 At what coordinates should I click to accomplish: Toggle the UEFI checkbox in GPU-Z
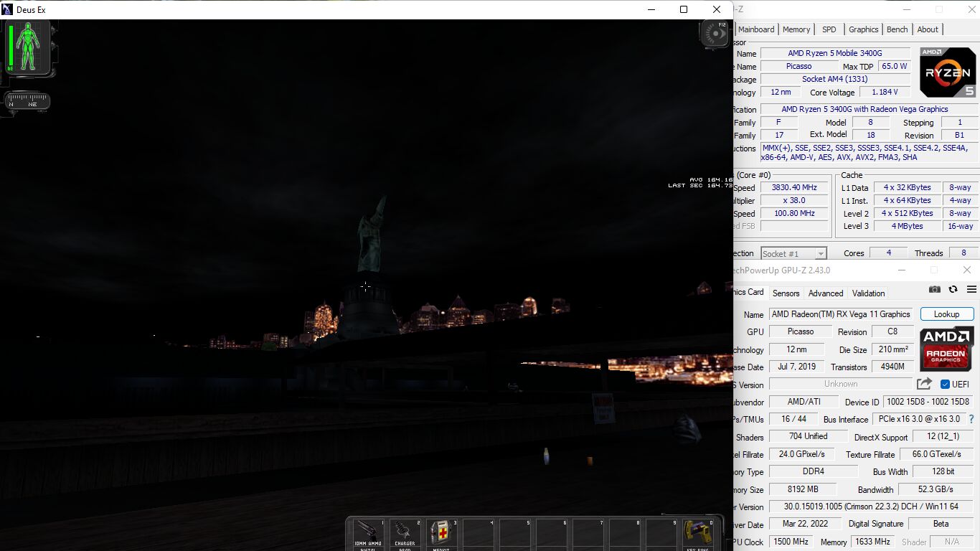pyautogui.click(x=945, y=384)
